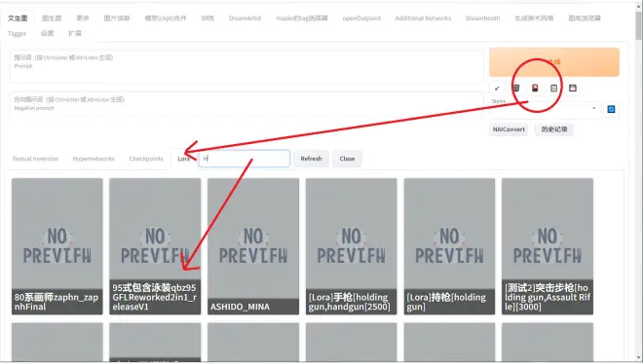Select the 80系画师zaphn Lora card

57,246
